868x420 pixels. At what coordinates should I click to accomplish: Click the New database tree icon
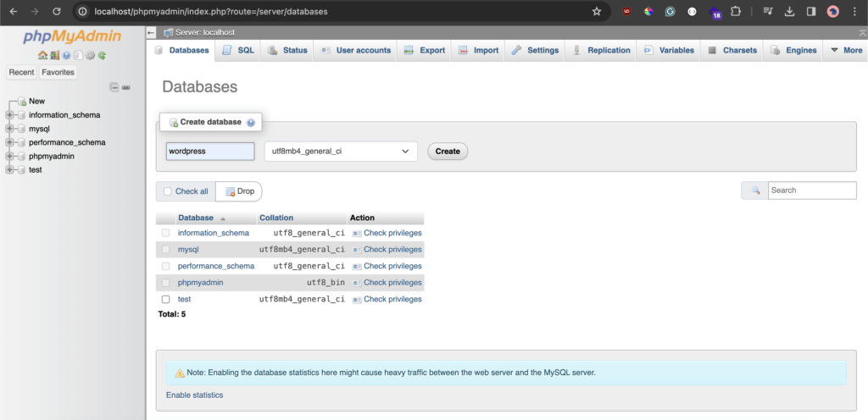(x=21, y=102)
